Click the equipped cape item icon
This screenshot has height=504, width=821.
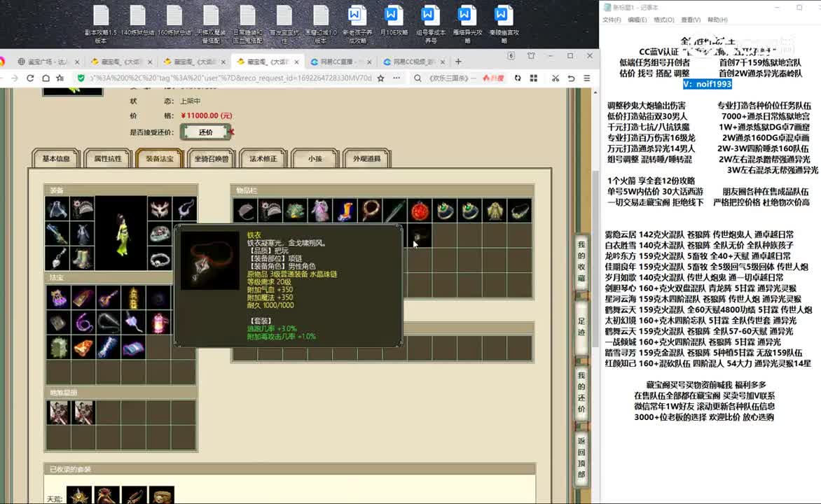tap(57, 209)
